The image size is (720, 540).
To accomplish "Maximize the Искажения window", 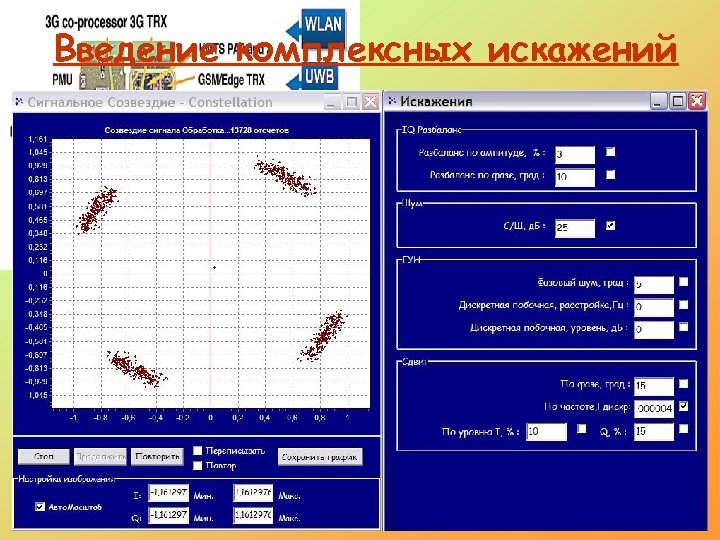I will [x=678, y=101].
